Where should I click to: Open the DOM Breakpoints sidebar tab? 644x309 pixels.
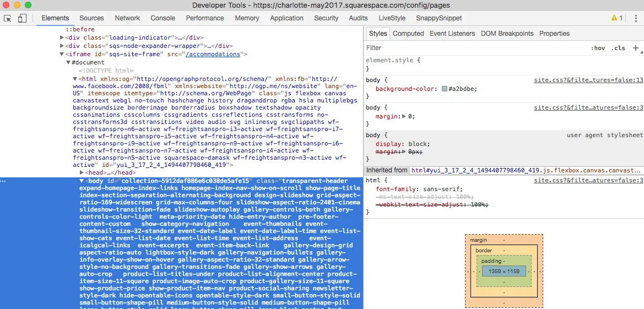tap(507, 34)
